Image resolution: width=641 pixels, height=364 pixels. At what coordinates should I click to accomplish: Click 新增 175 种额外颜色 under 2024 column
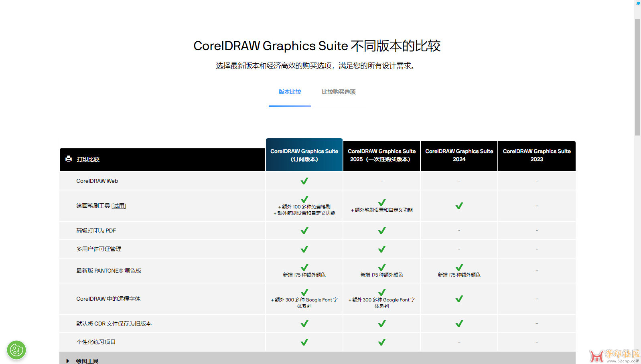459,275
